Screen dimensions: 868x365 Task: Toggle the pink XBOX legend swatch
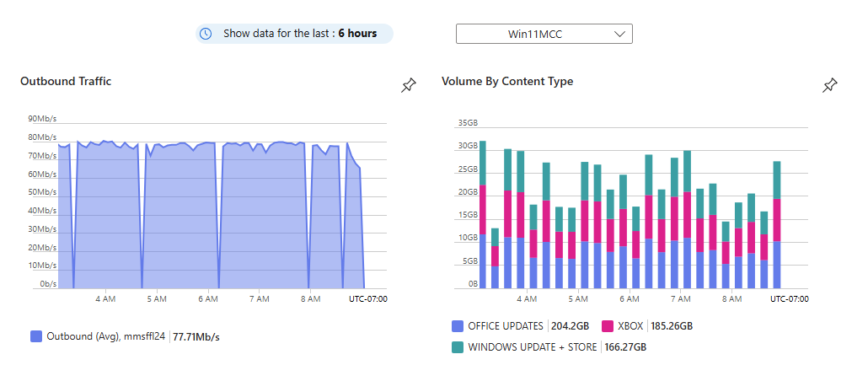pos(608,325)
